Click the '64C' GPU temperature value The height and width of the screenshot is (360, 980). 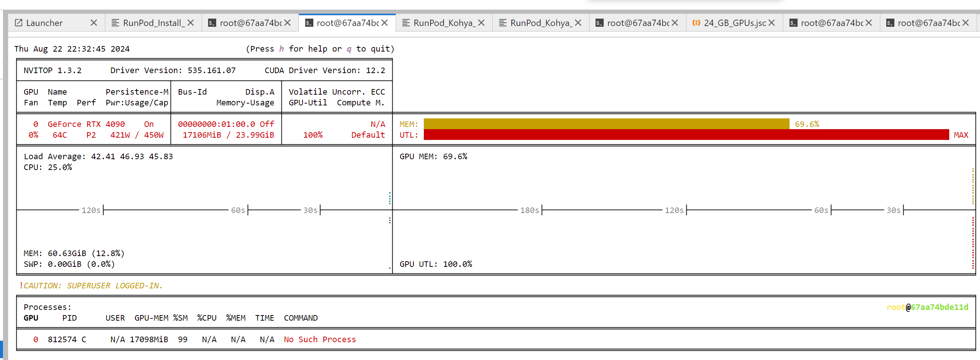[60, 135]
